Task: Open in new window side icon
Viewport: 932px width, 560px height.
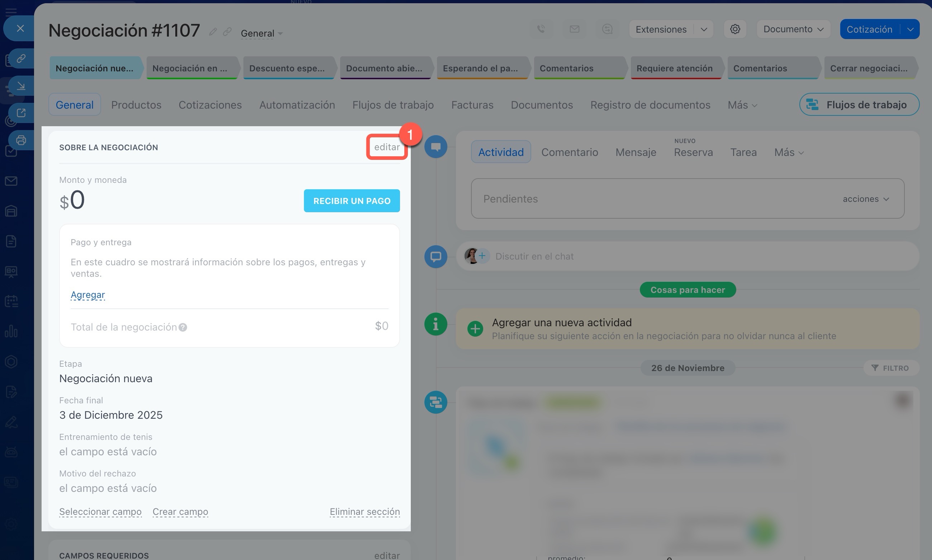Action: [21, 113]
